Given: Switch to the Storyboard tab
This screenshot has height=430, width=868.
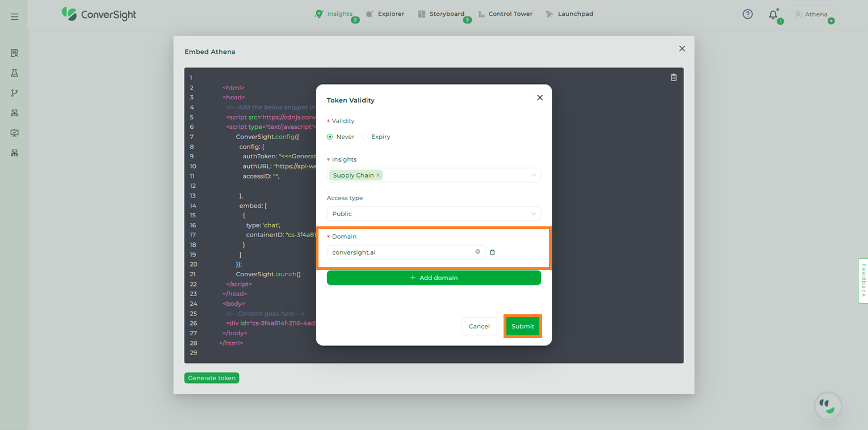Looking at the screenshot, I should (x=441, y=14).
